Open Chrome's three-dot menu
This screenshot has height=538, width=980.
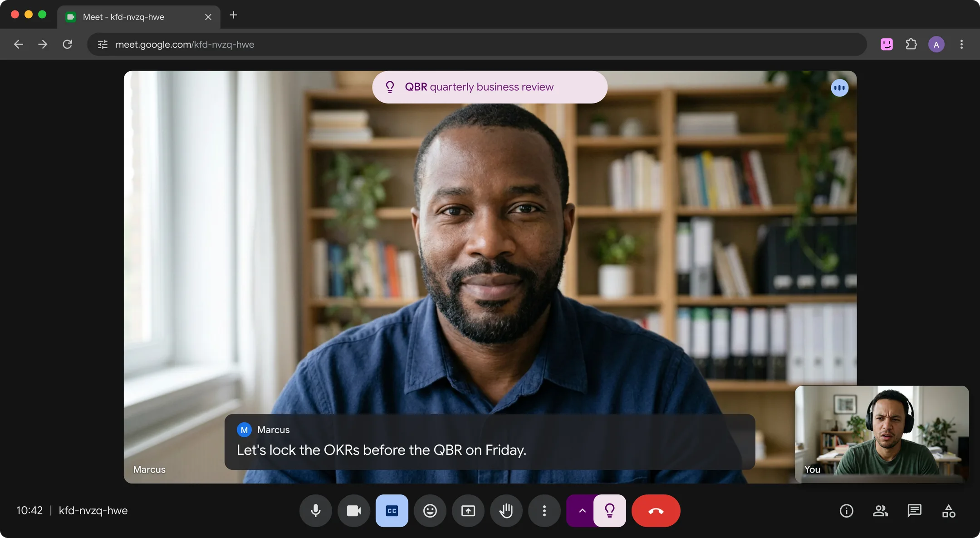click(x=961, y=44)
